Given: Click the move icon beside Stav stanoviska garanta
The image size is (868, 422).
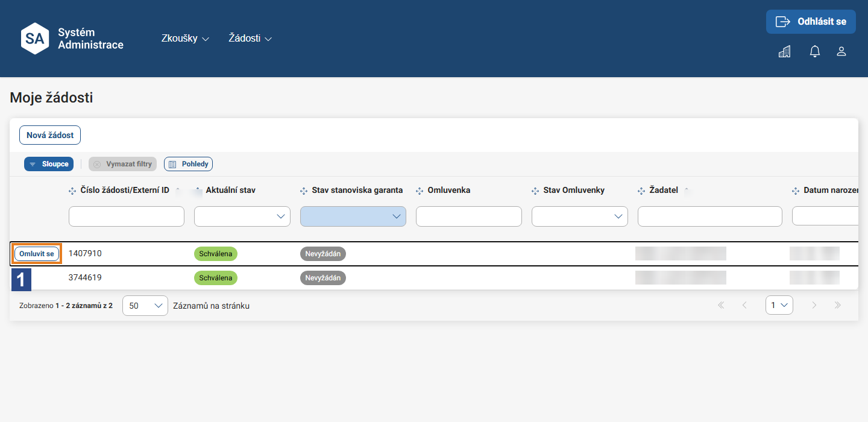Looking at the screenshot, I should pyautogui.click(x=304, y=191).
